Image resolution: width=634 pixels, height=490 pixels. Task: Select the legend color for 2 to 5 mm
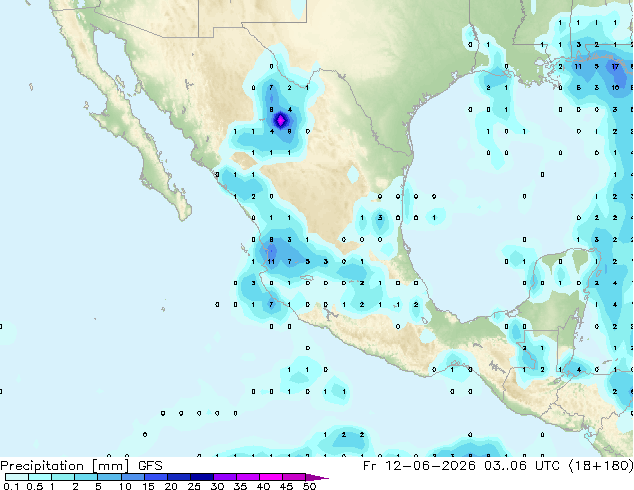coord(86,477)
